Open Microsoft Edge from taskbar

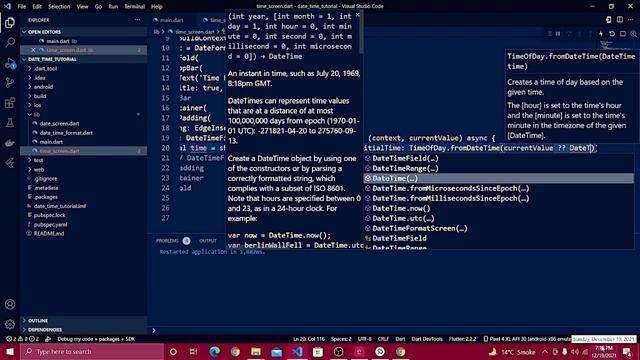214,351
